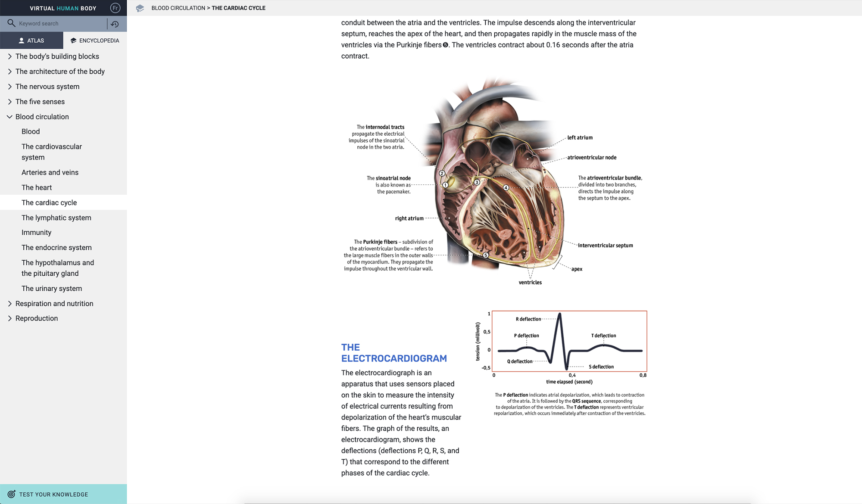Select marker 1 near the sinoatrial node
This screenshot has height=504, width=862.
(x=445, y=184)
